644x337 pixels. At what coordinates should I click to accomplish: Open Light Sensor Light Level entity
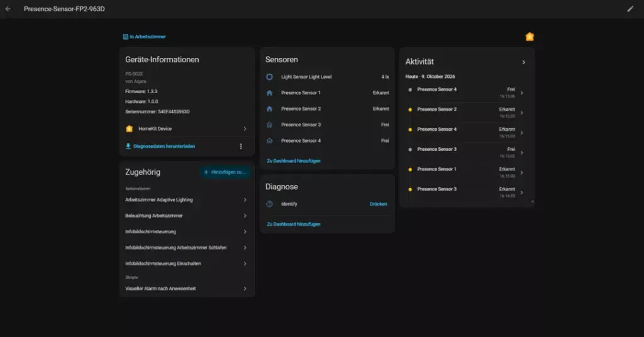tap(327, 77)
